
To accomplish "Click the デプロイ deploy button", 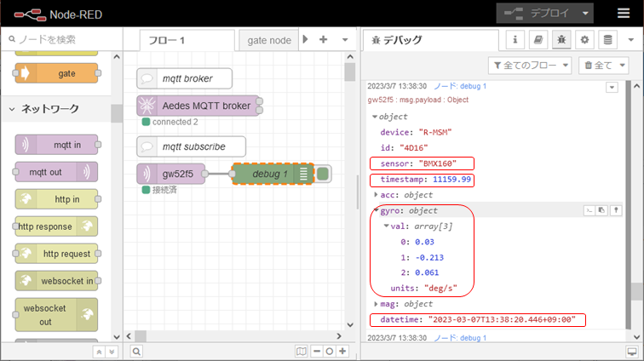I will coord(537,13).
